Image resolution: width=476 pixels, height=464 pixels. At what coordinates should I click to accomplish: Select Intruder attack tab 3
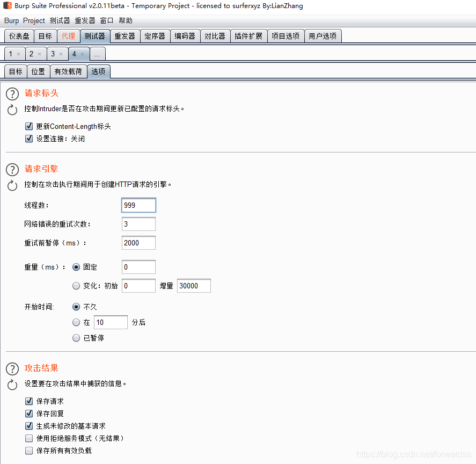[53, 54]
